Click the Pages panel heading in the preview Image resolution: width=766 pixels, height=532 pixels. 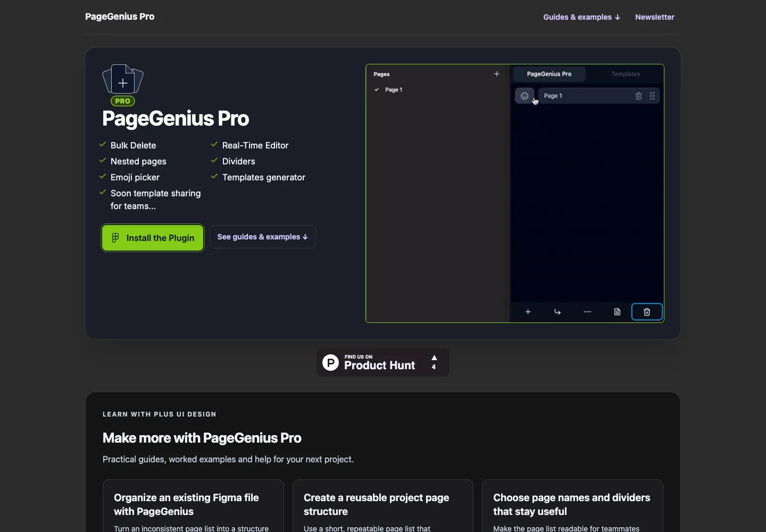[x=382, y=74]
